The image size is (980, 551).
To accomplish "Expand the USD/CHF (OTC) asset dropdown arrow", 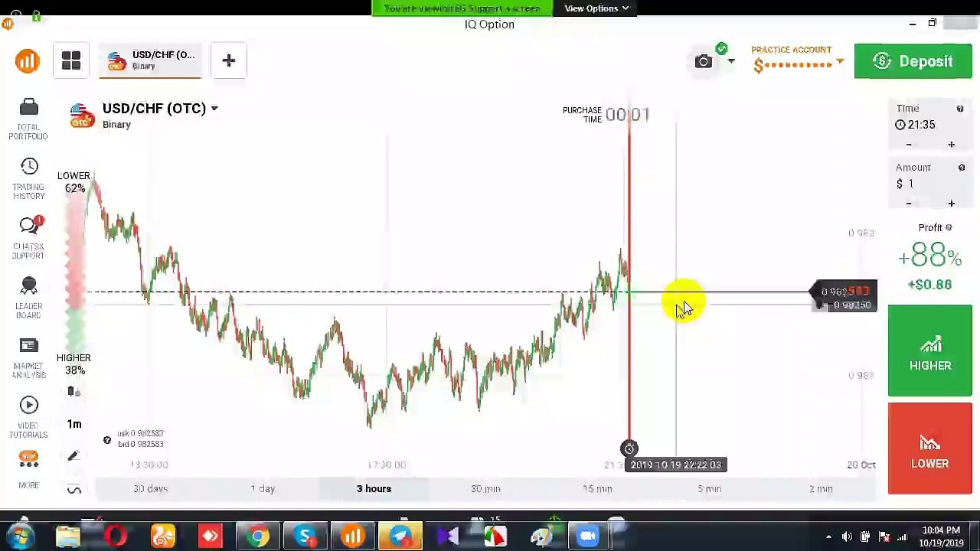I will tap(214, 109).
